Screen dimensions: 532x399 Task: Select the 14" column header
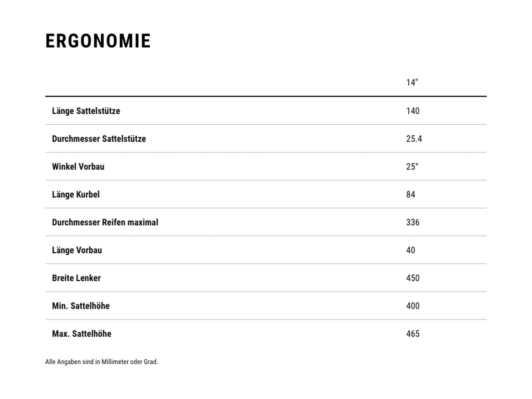[x=412, y=82]
